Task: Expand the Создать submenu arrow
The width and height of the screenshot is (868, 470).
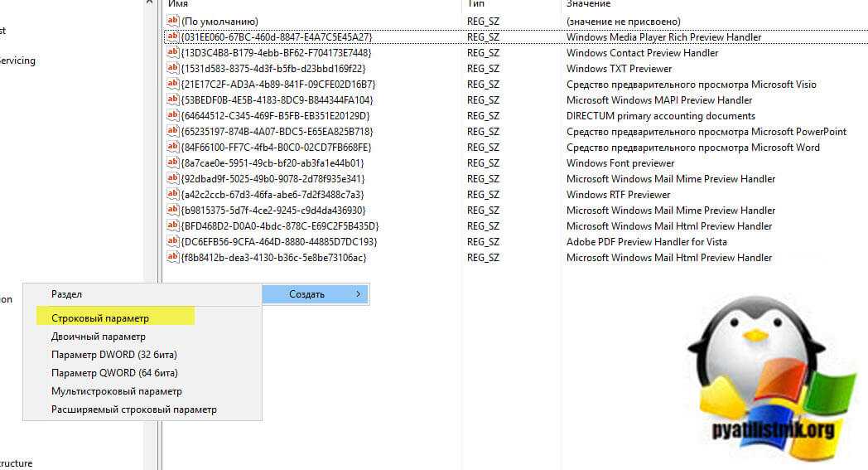Action: [358, 294]
